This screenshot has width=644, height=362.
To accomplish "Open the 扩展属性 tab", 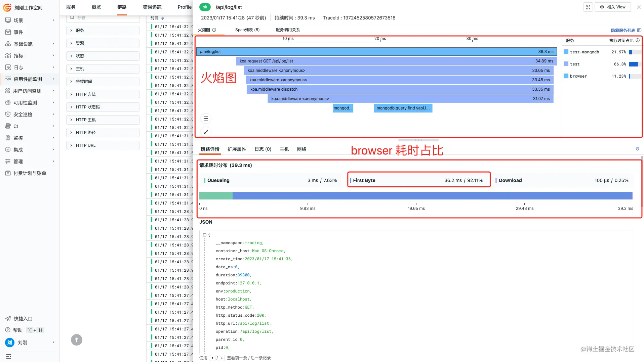I will (x=237, y=149).
